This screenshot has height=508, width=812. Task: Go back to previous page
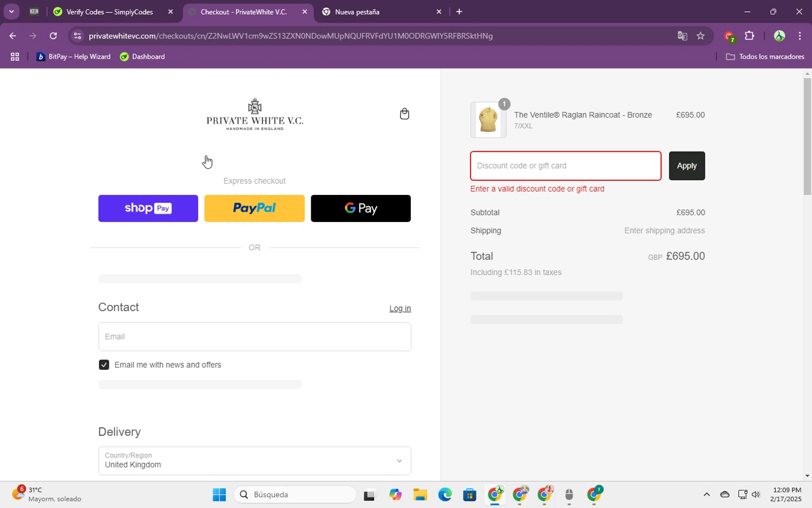[x=12, y=36]
